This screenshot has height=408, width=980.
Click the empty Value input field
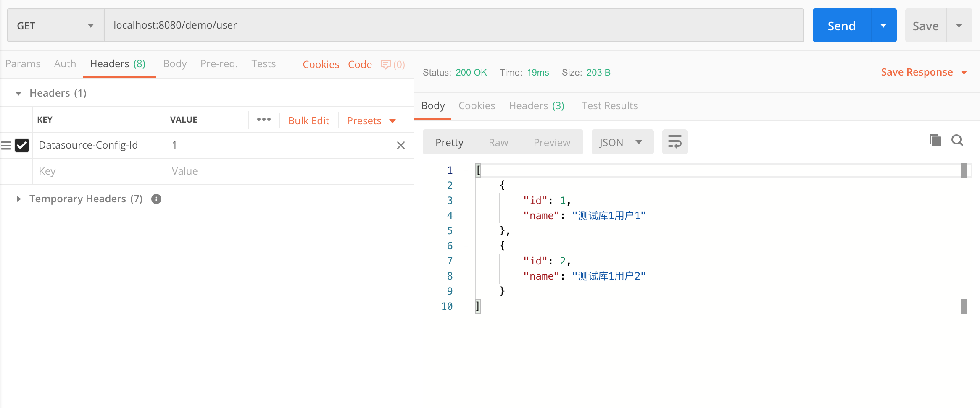(x=290, y=171)
